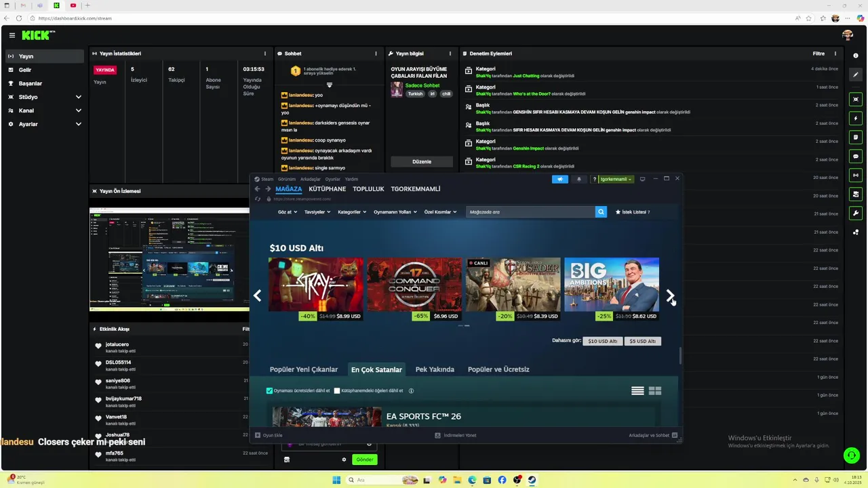Screen dimensions: 868x488
Task: Open Windows Start menu
Action: pyautogui.click(x=336, y=480)
